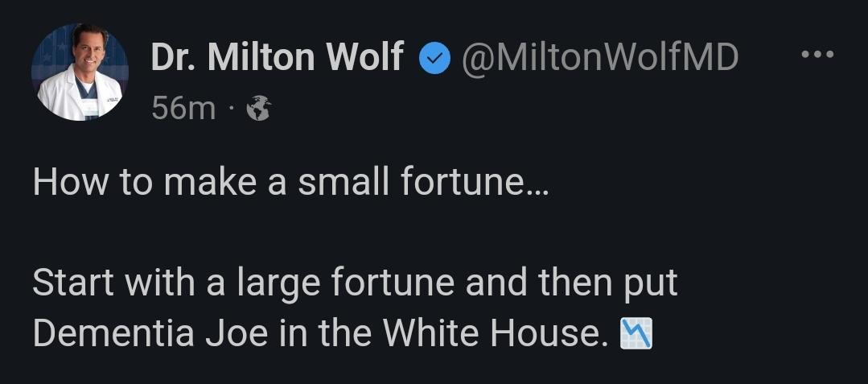Click the line "How to make a small fortune…"
868x384 pixels.
pos(290,183)
